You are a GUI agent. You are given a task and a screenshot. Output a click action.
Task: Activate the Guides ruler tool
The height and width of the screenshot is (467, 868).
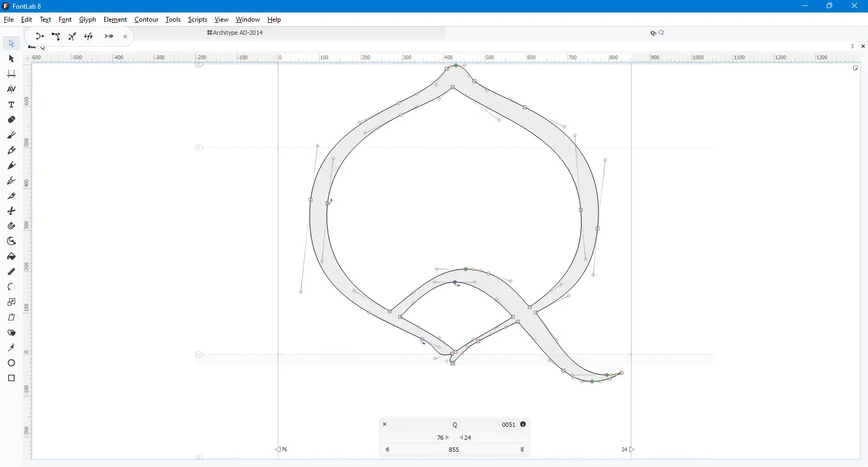(x=11, y=272)
